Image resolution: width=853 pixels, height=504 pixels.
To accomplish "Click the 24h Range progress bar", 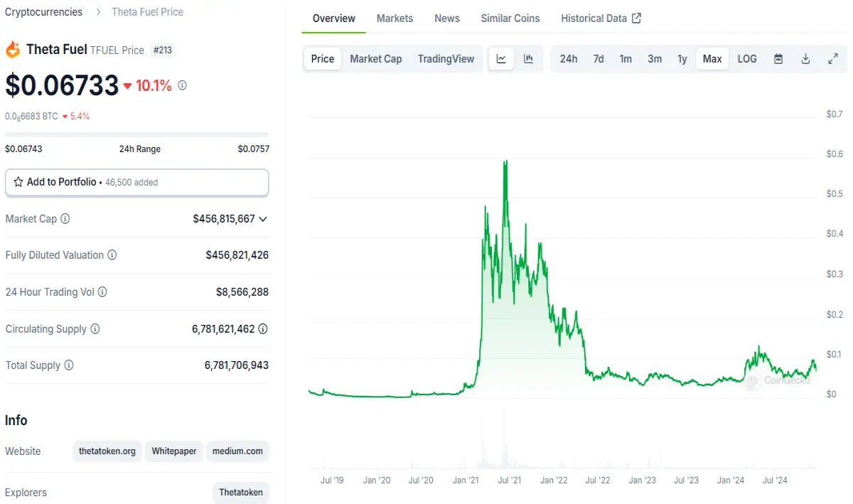I will coord(137,134).
